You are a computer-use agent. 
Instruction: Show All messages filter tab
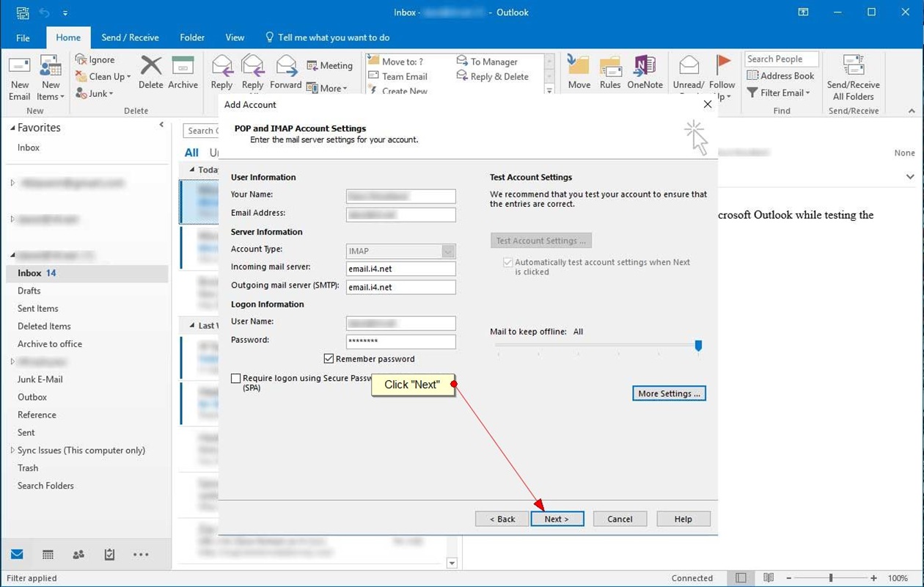click(x=191, y=153)
